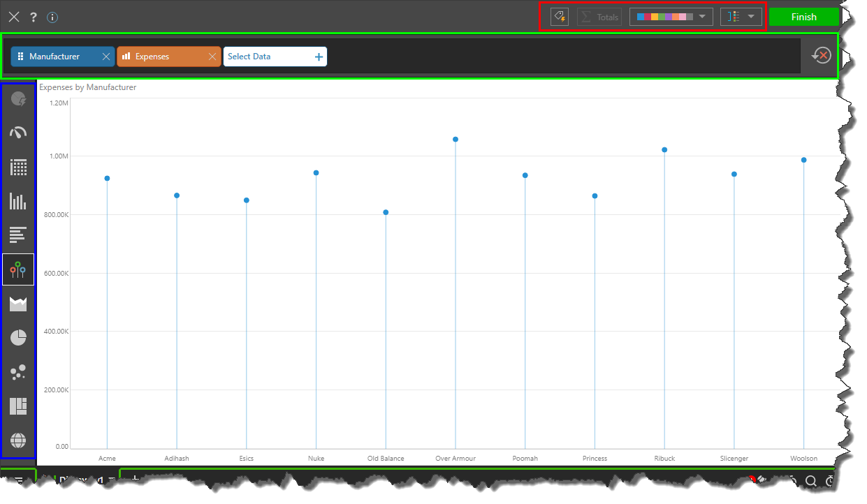Click the reset query icon
Viewport: 867px width, 504px height.
822,56
